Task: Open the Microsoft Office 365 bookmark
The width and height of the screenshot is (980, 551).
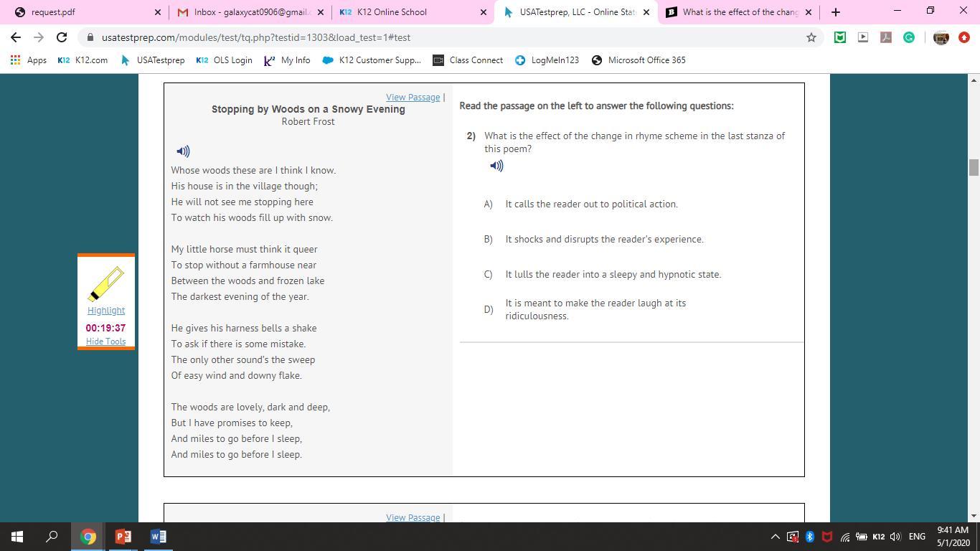Action: (639, 60)
